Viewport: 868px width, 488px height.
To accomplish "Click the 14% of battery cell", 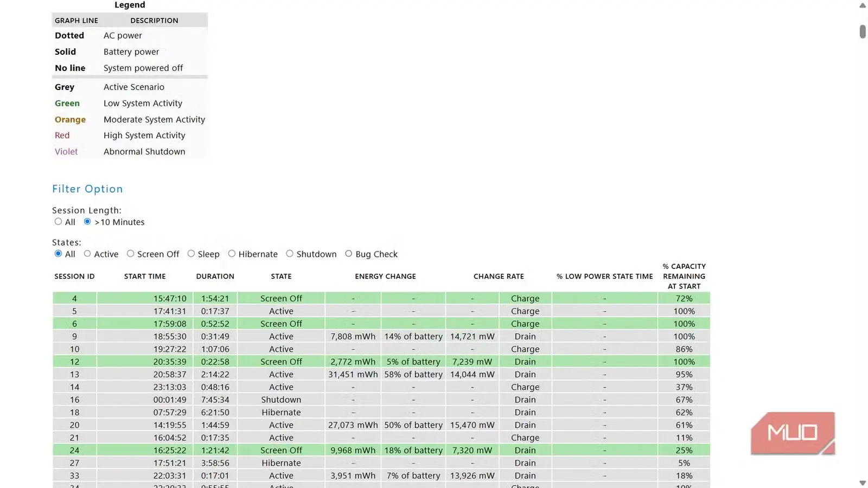I will (413, 337).
